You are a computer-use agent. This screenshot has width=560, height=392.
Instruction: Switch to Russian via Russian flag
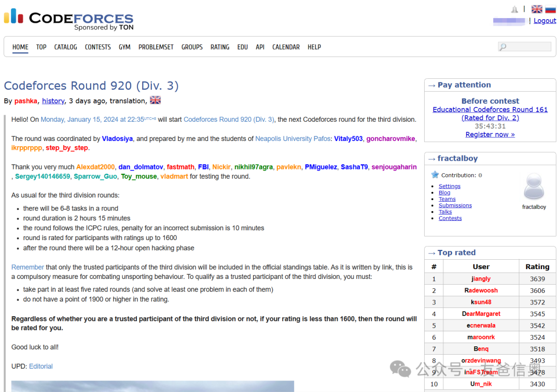[x=550, y=9]
